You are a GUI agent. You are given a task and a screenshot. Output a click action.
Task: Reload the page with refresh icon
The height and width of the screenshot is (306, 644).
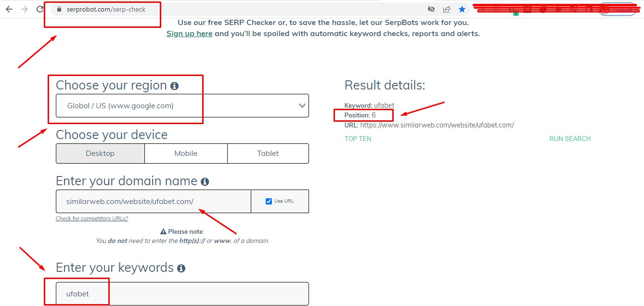tap(40, 9)
